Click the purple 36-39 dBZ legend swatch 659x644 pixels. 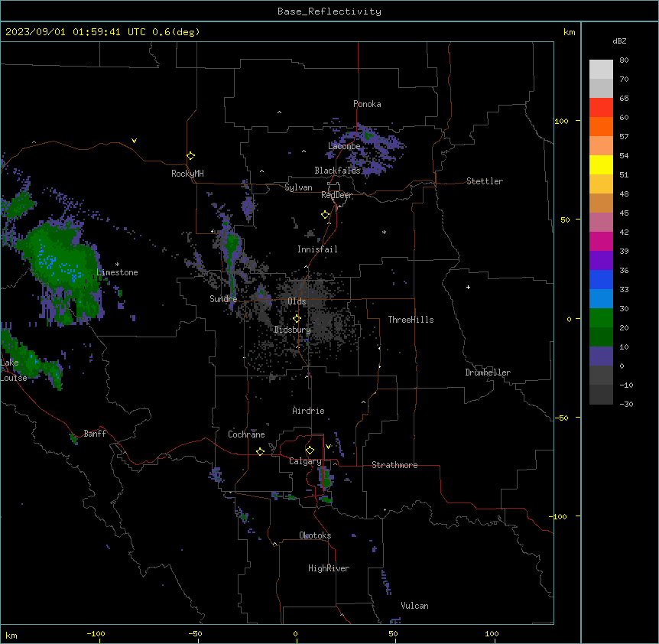click(x=601, y=260)
